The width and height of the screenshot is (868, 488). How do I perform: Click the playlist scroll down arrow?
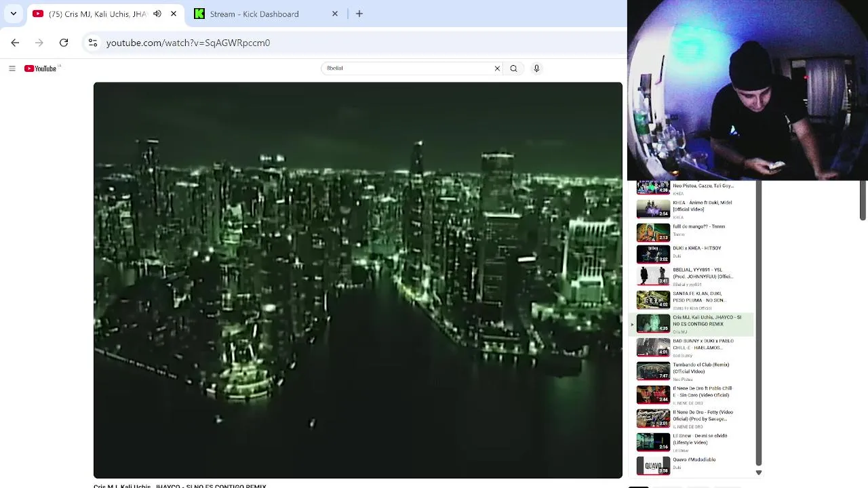point(759,472)
